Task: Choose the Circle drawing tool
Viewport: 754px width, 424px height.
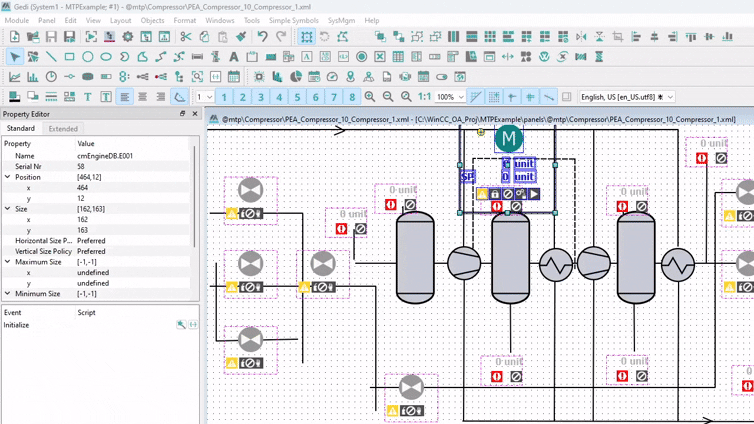Action: click(x=88, y=57)
